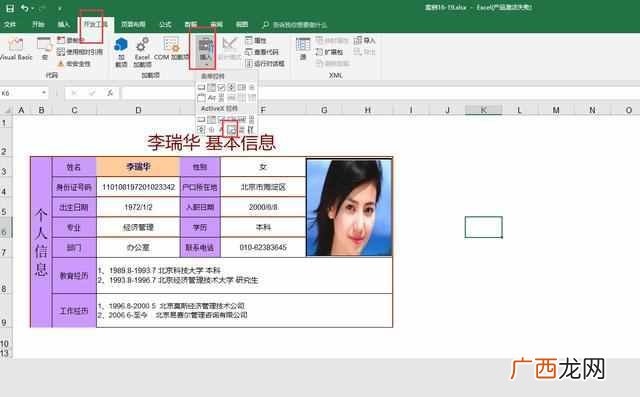Click phone number cell 010-62383645
The width and height of the screenshot is (640, 397).
click(x=263, y=247)
